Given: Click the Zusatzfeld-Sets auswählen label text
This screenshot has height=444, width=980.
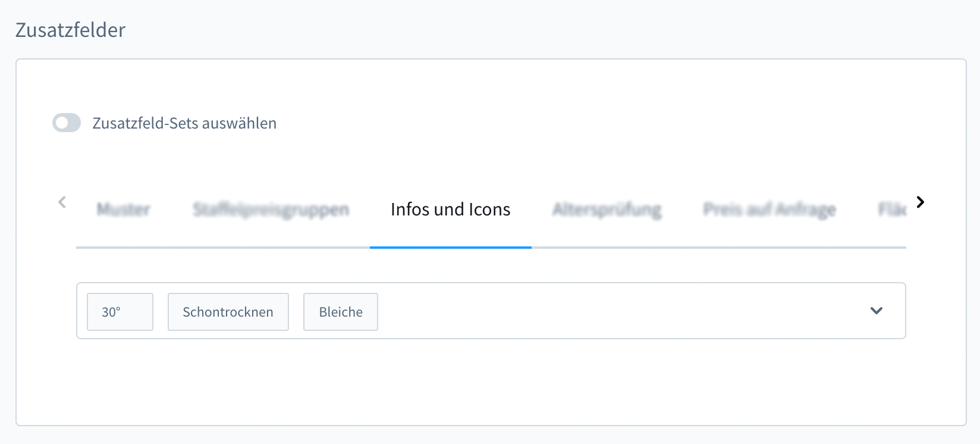Looking at the screenshot, I should point(184,123).
